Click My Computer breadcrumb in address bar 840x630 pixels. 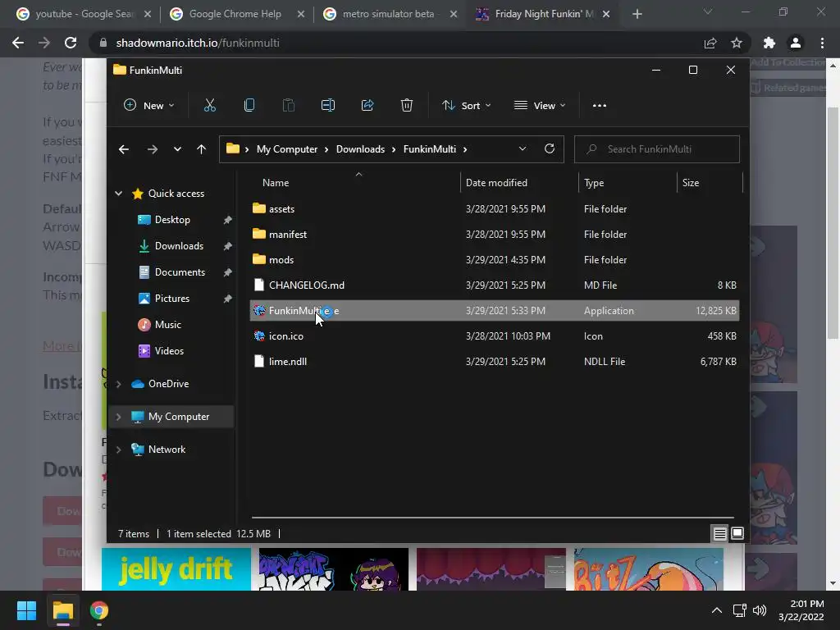click(x=286, y=149)
